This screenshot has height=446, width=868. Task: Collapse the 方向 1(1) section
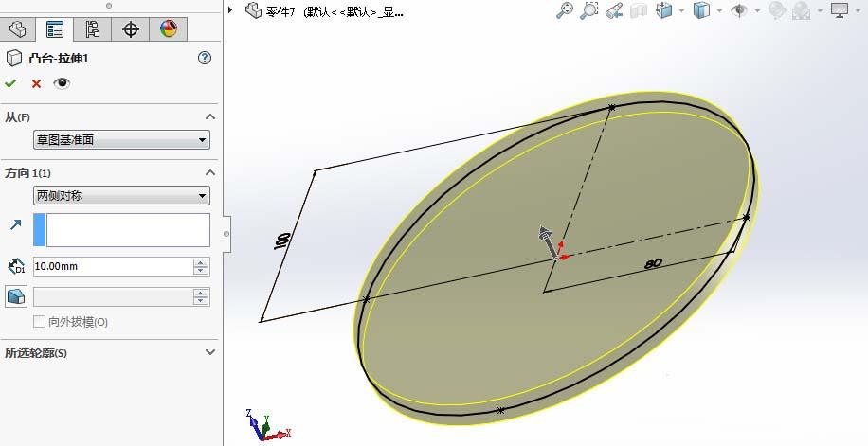point(210,172)
